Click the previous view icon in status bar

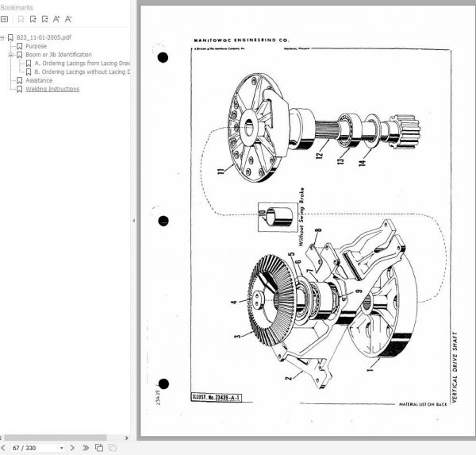click(99, 448)
